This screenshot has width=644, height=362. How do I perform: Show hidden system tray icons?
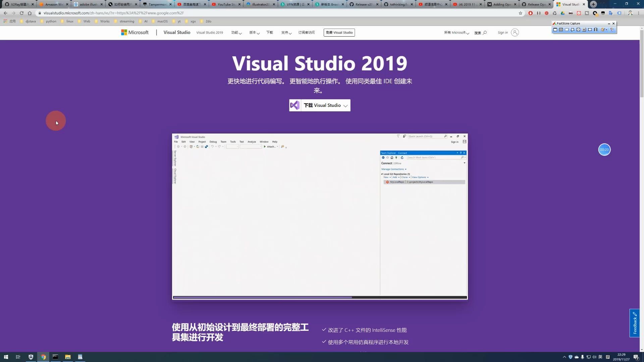(565, 357)
